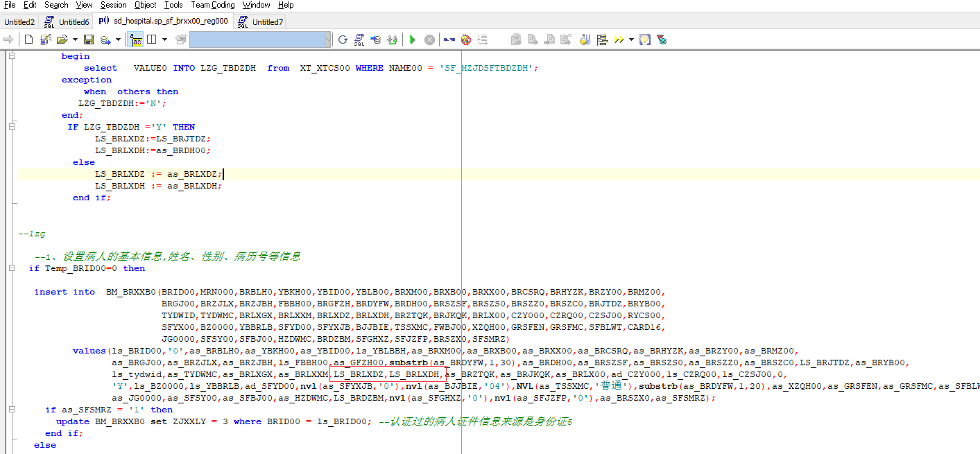This screenshot has height=454, width=980.
Task: Open the dropdown arrow beside the open folder icon
Action: (x=74, y=40)
